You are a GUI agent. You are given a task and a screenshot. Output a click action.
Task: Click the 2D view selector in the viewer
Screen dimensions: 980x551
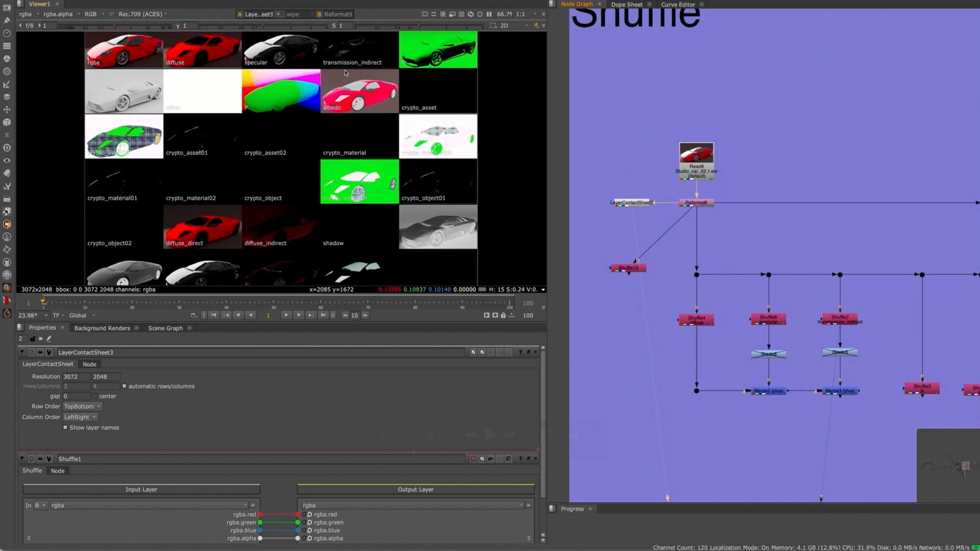click(x=504, y=26)
